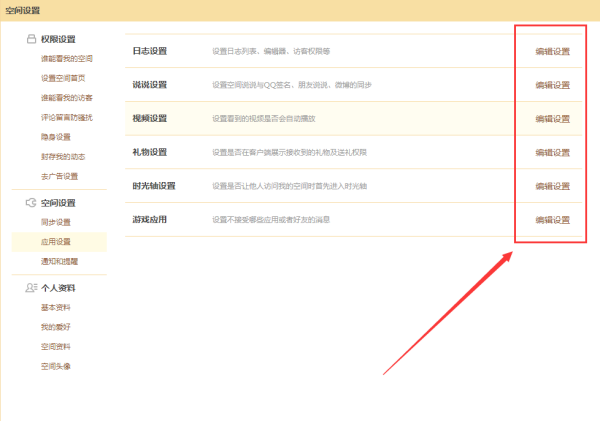
Task: Open 隐身设置 in the sidebar
Action: 56,137
